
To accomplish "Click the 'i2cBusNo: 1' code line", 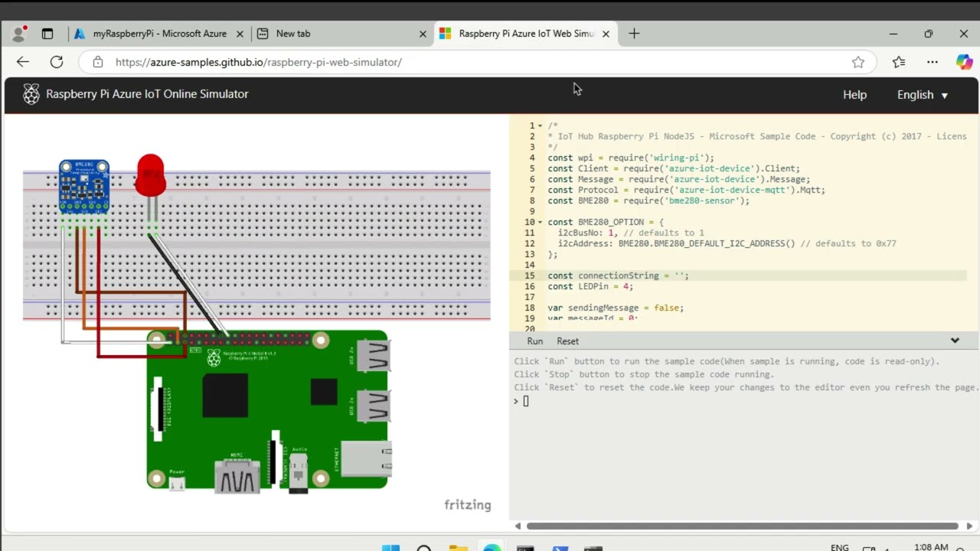I will pos(631,233).
